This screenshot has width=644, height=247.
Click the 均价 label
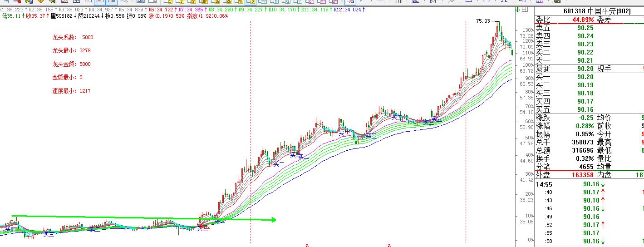(604, 118)
